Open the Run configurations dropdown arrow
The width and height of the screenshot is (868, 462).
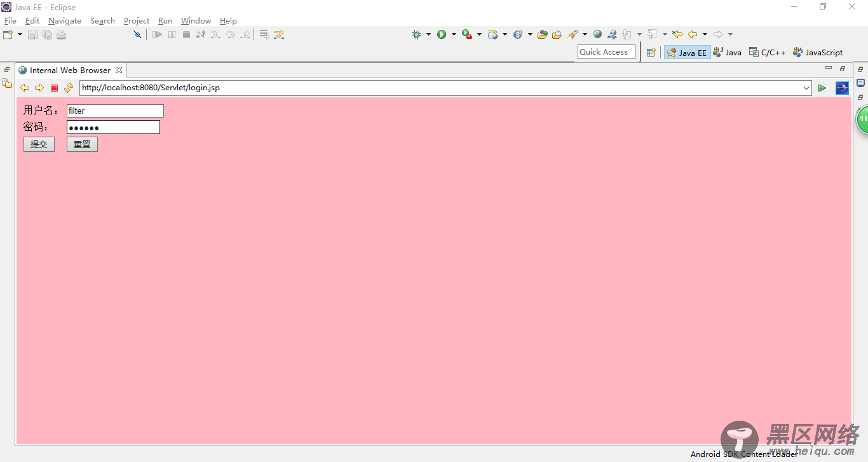pyautogui.click(x=454, y=34)
